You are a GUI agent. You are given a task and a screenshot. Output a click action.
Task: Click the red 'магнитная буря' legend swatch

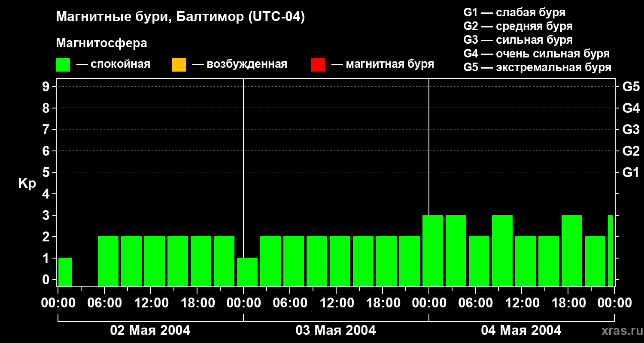[x=318, y=65]
